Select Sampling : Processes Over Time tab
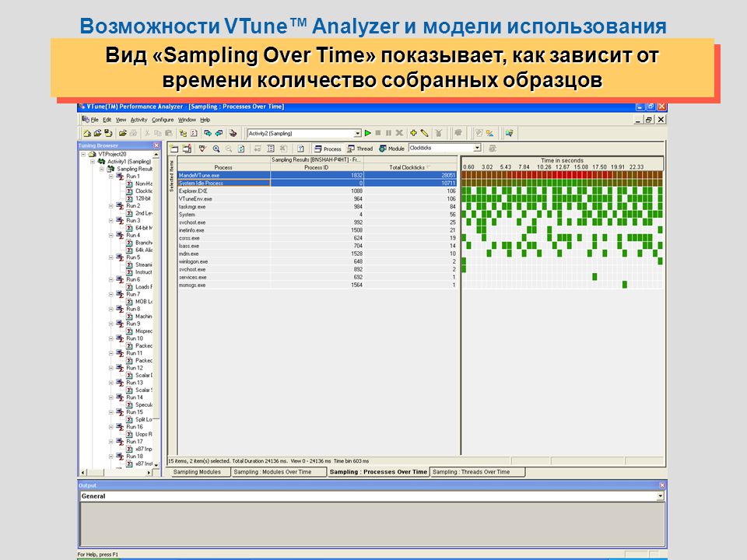 tap(378, 472)
